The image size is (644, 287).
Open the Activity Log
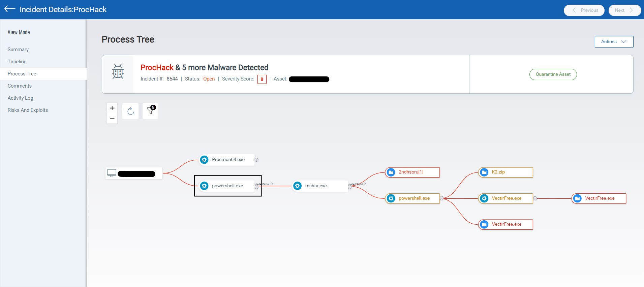pyautogui.click(x=20, y=98)
